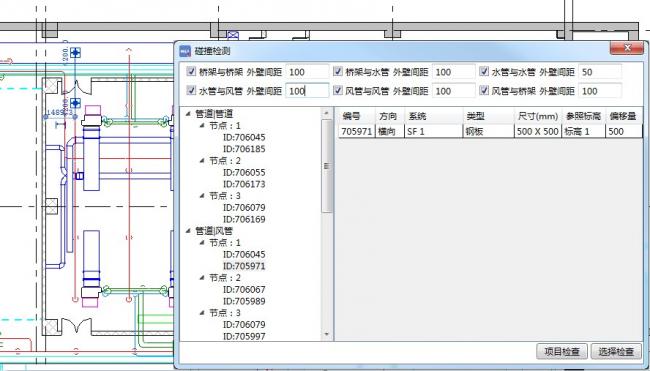Toggle the 桥架与水管 checkbox

[x=338, y=72]
